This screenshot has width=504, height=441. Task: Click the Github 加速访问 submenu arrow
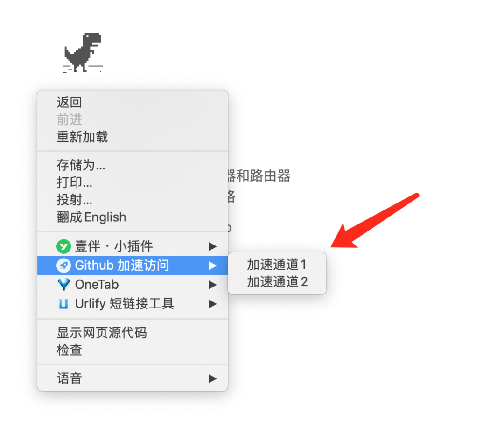(212, 266)
